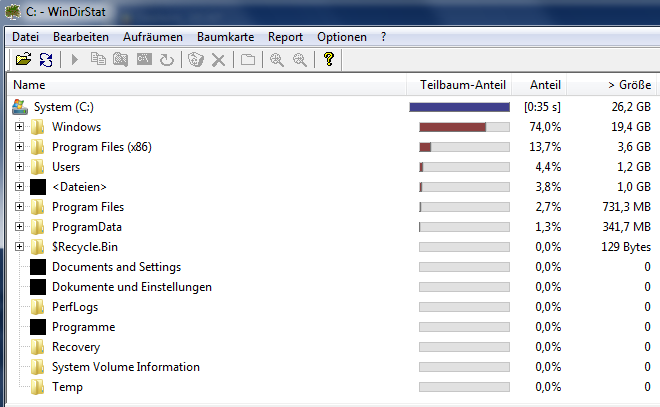660x407 pixels.
Task: Sort by the Größe column header
Action: tap(612, 85)
